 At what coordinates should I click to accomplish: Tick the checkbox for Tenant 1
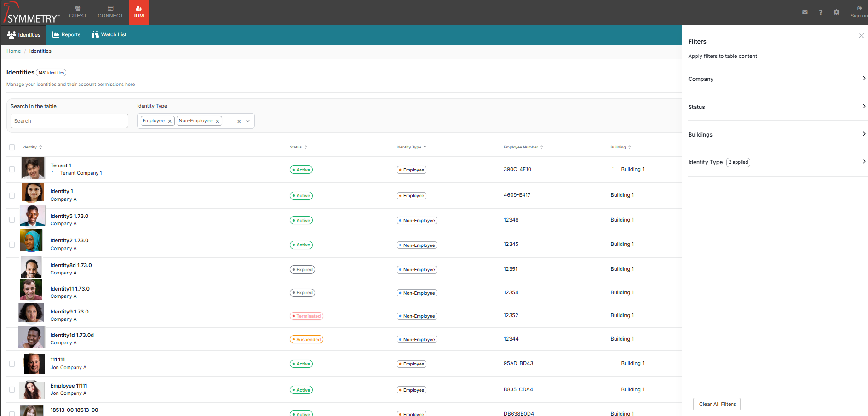(x=12, y=170)
